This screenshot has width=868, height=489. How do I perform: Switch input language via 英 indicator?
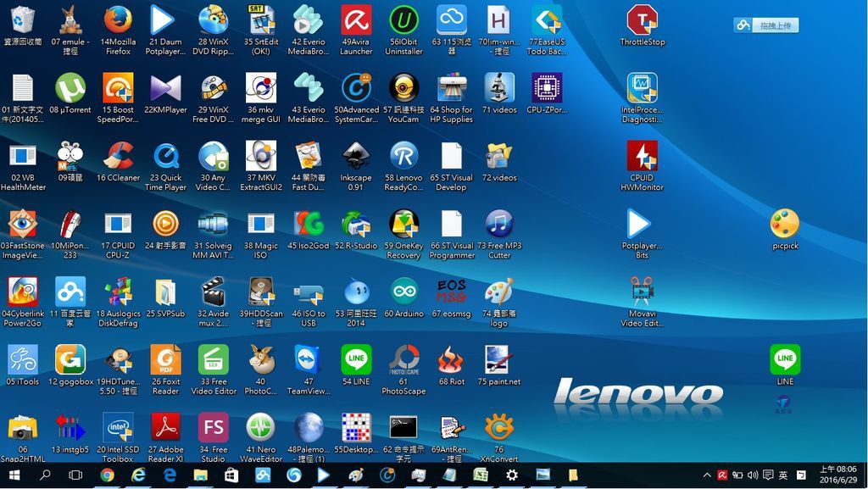[782, 475]
